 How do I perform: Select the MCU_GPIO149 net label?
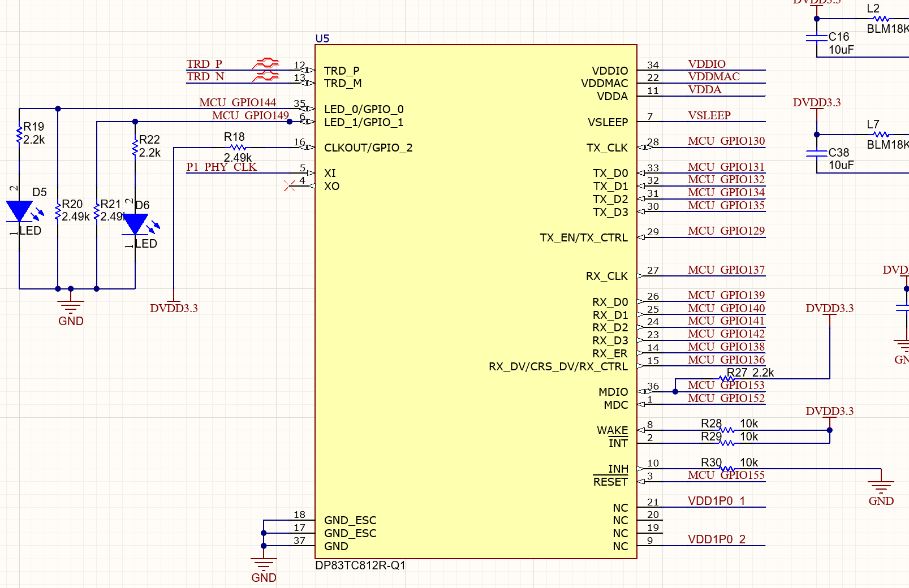click(251, 115)
